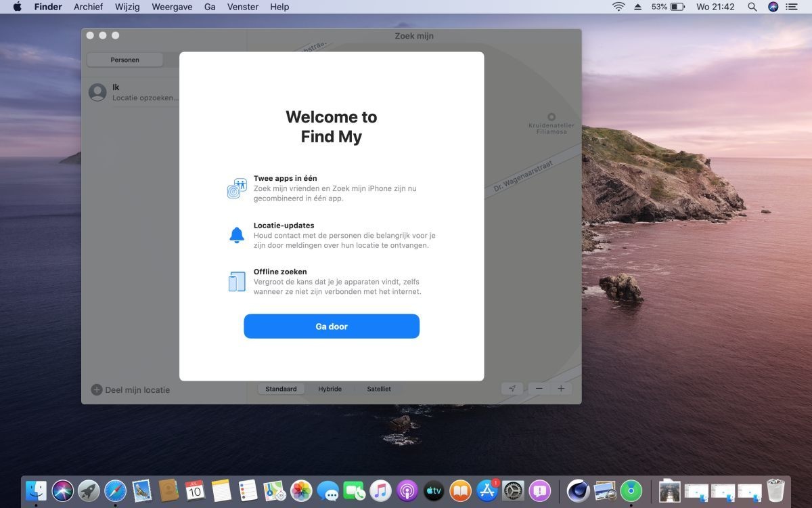Open the Finder menu

(48, 7)
